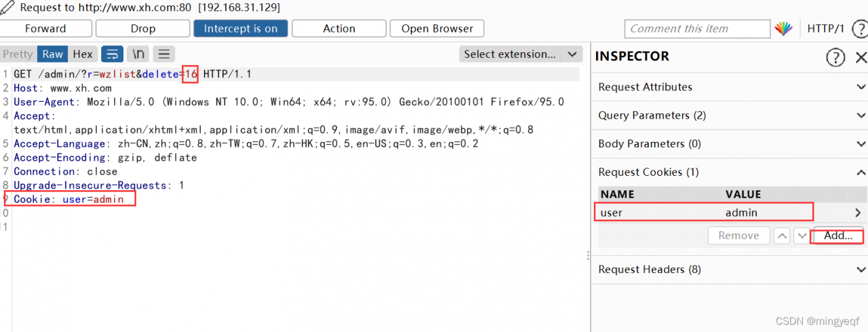Open the Inspector help icon
This screenshot has height=332, width=868.
click(835, 57)
